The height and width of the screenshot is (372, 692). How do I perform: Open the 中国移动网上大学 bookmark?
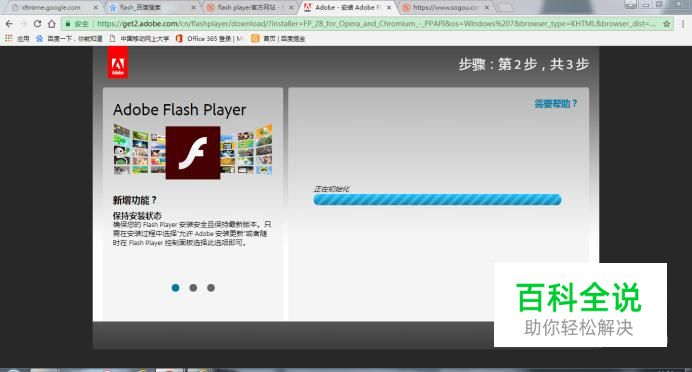pos(140,39)
